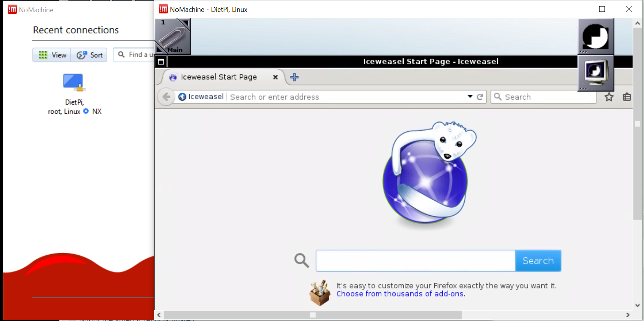Open Choose from thousands of add-ons link
The height and width of the screenshot is (321, 644).
click(400, 294)
